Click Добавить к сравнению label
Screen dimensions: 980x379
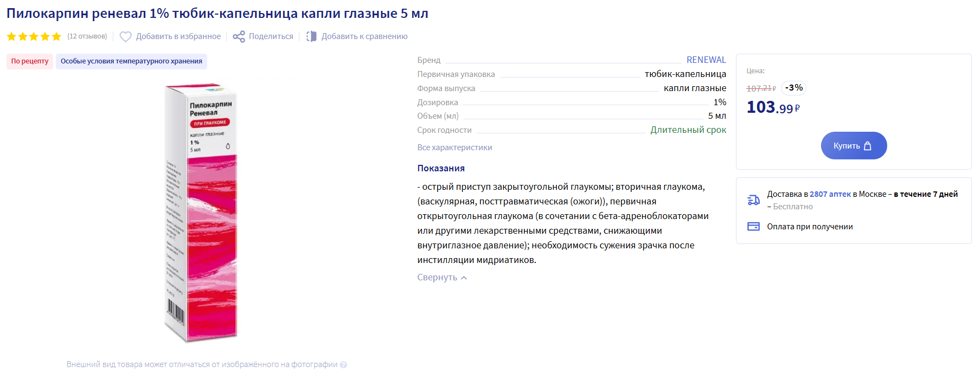[364, 36]
